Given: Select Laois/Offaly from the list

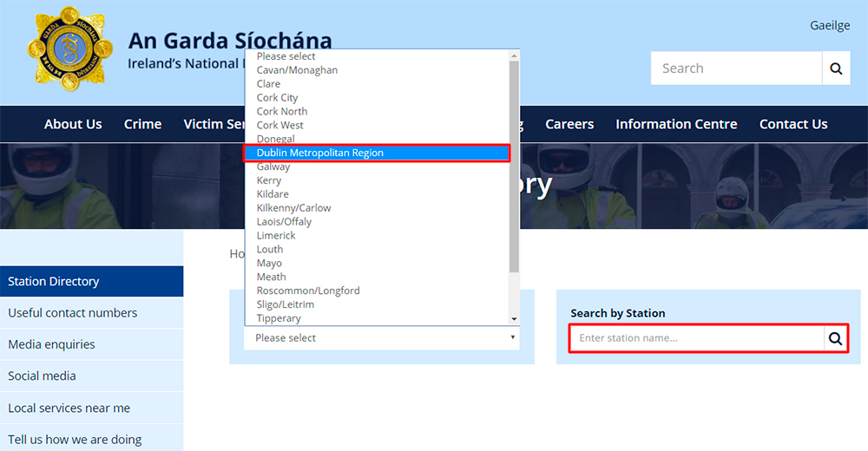Looking at the screenshot, I should point(377,222).
